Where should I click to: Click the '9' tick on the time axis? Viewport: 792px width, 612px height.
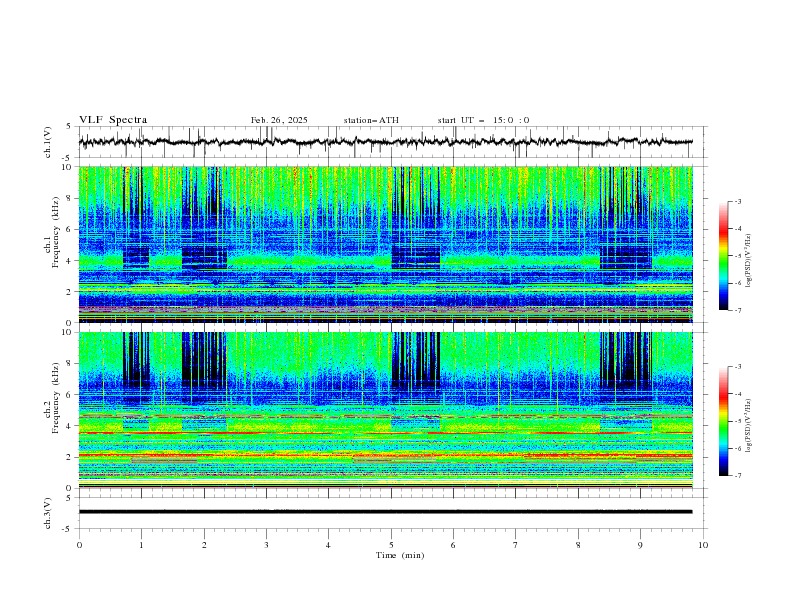click(x=640, y=545)
